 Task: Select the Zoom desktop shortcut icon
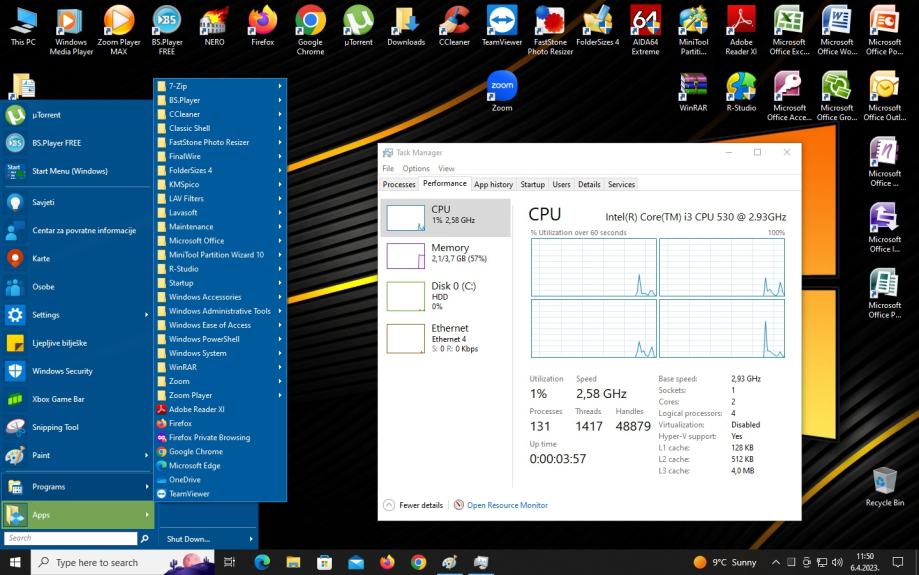502,91
